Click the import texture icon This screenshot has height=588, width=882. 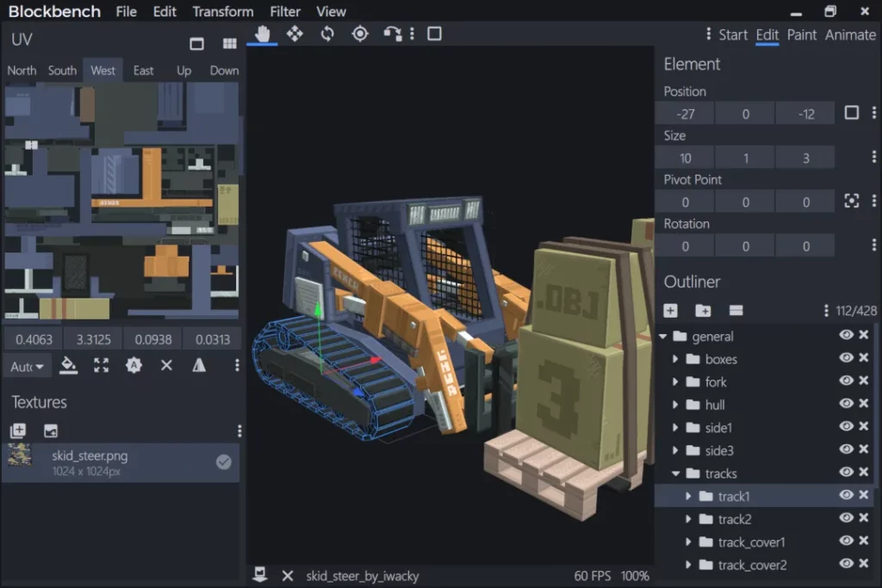click(51, 431)
